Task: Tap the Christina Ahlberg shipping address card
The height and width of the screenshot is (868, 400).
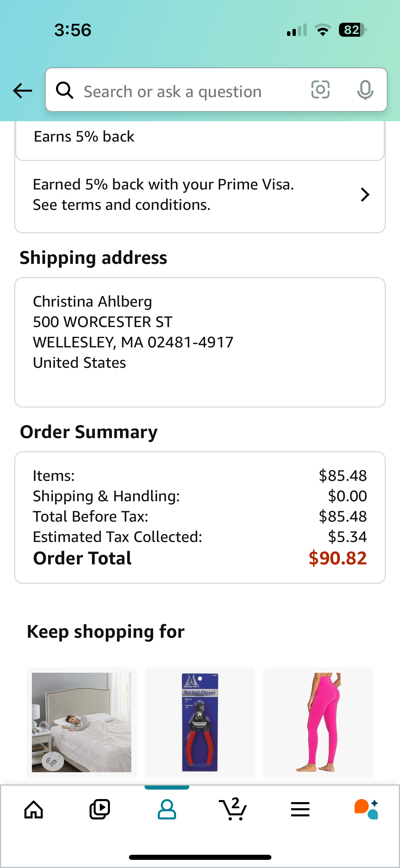Action: tap(200, 342)
